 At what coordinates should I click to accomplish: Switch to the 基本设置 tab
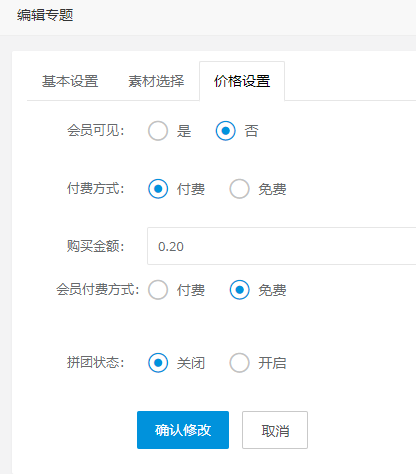click(70, 81)
